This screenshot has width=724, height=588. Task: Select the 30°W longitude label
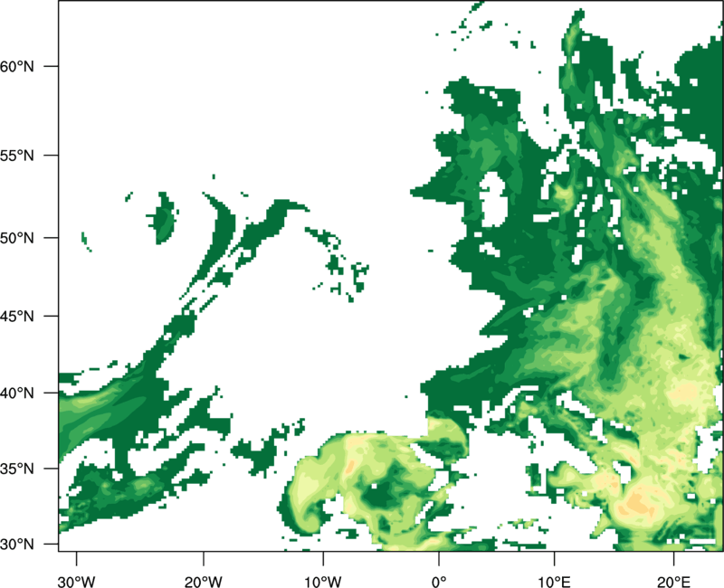tap(77, 582)
